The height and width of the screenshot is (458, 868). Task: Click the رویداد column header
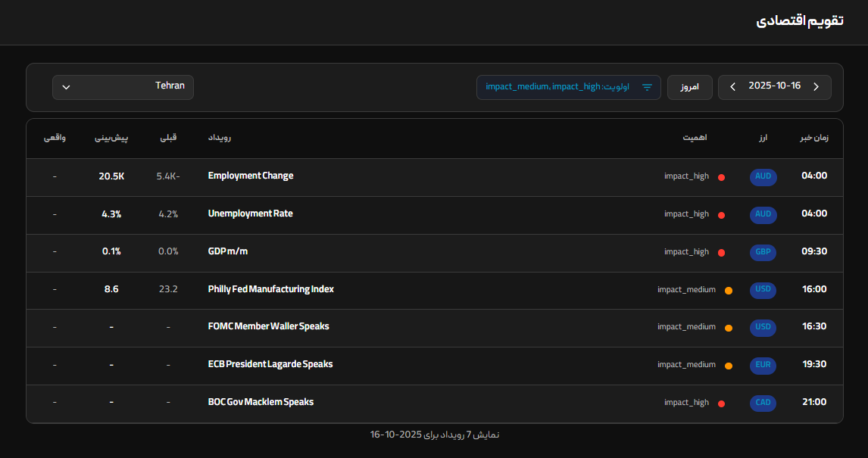[219, 139]
